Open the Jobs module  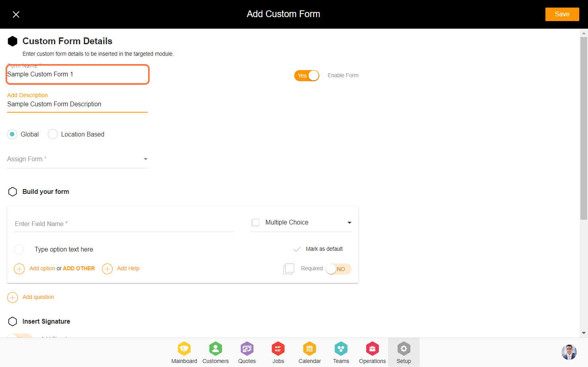[278, 353]
